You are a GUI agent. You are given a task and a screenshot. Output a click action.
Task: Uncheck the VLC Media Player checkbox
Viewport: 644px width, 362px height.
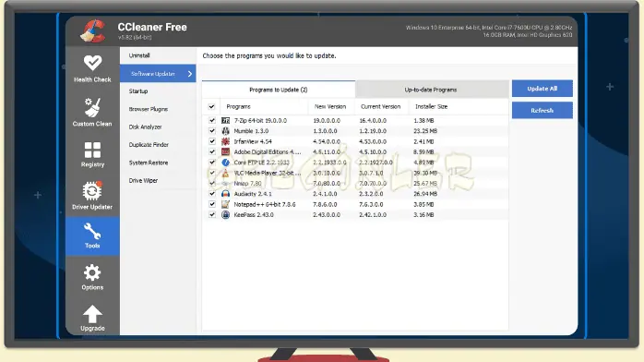212,173
